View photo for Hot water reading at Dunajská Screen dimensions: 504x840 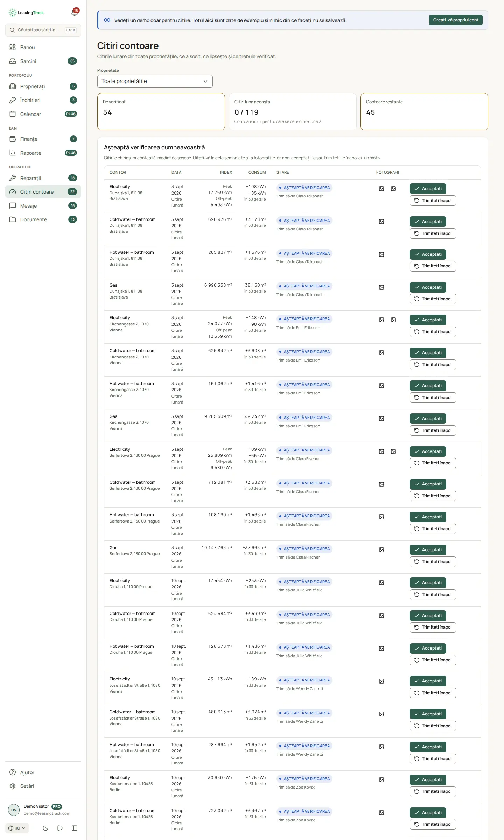[x=381, y=254]
